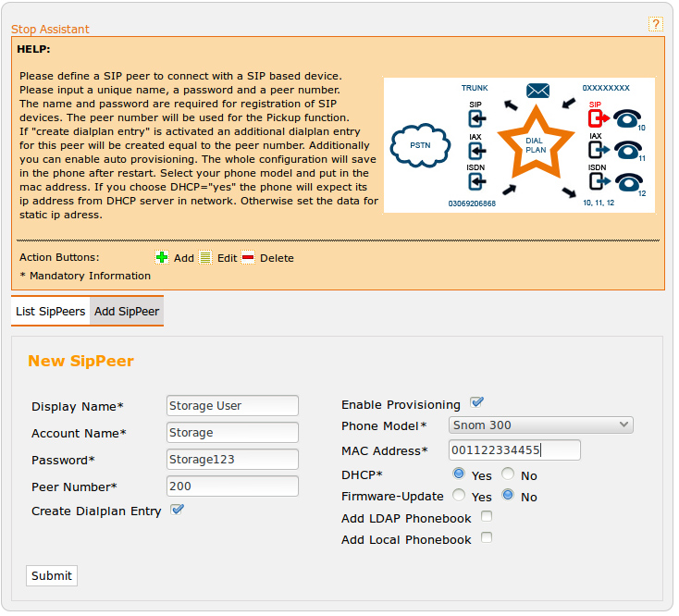Screen dimensions: 679x616
Task: Click the Submit button
Action: (52, 575)
